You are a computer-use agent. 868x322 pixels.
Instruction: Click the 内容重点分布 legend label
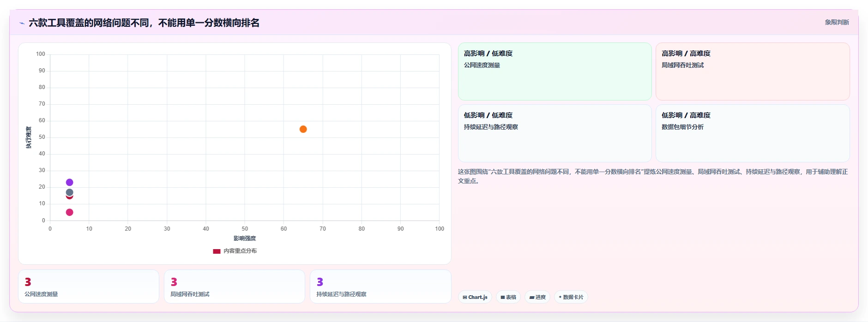coord(240,251)
